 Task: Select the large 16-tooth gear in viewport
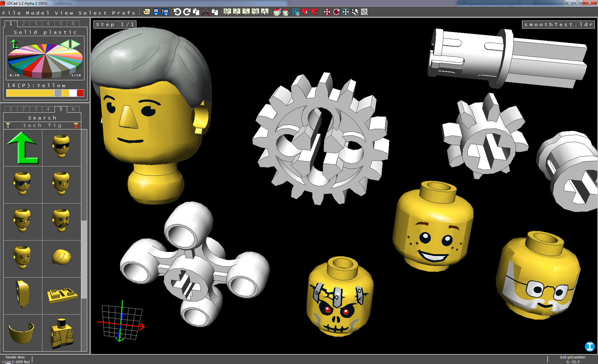[x=321, y=139]
